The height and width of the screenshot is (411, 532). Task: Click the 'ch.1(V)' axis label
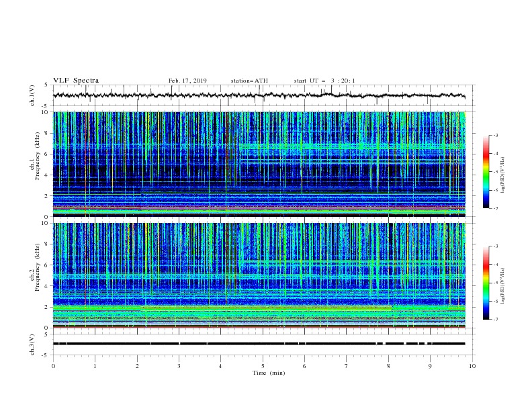32,95
